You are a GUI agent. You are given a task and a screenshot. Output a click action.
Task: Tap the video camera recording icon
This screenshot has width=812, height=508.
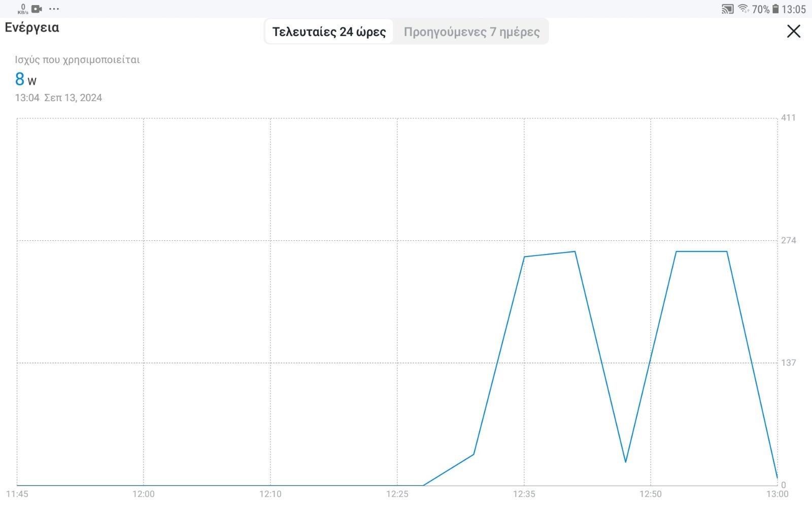tap(37, 9)
